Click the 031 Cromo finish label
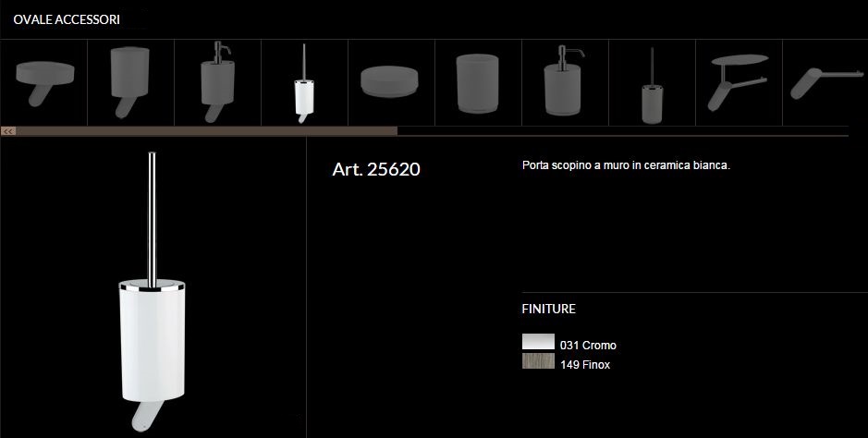This screenshot has width=868, height=438. click(x=588, y=345)
